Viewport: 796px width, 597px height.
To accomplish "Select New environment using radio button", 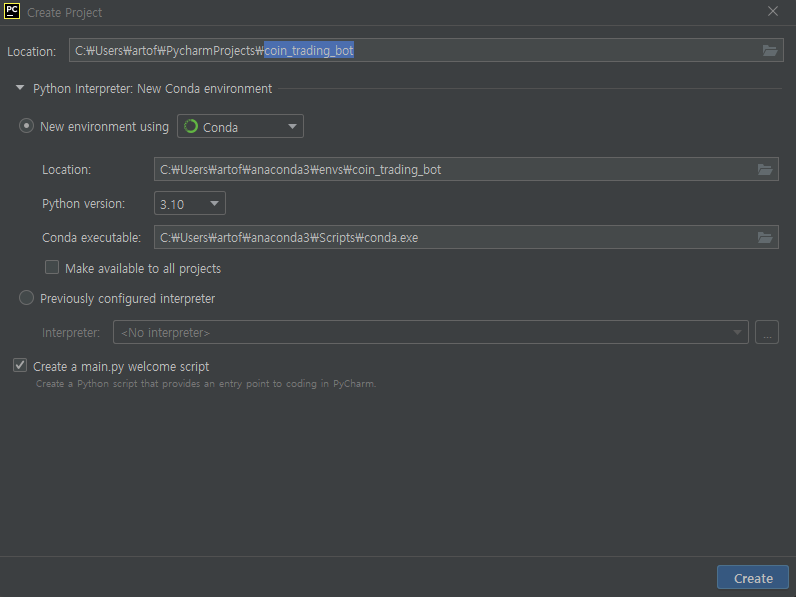I will (x=26, y=126).
